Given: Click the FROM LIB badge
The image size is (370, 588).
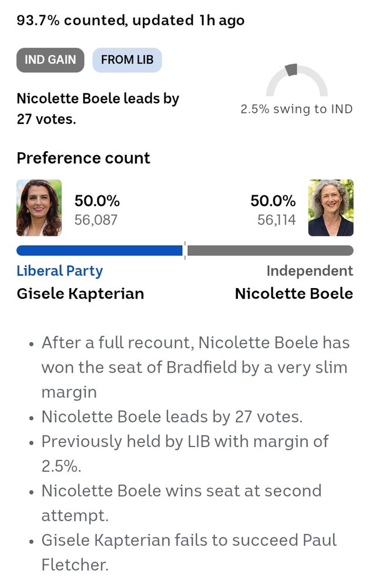Looking at the screenshot, I should [127, 59].
